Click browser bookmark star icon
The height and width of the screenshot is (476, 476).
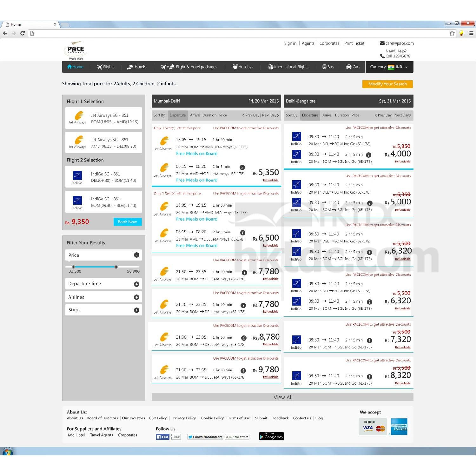(x=452, y=33)
